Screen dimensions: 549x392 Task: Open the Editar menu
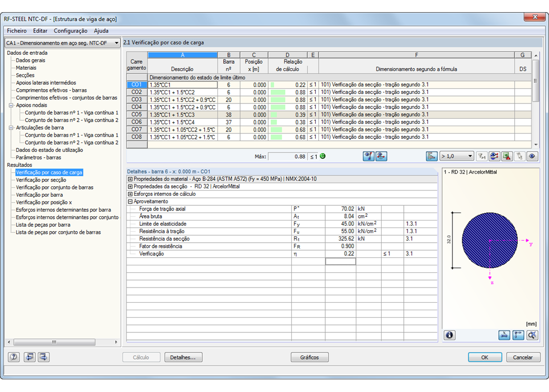click(40, 31)
